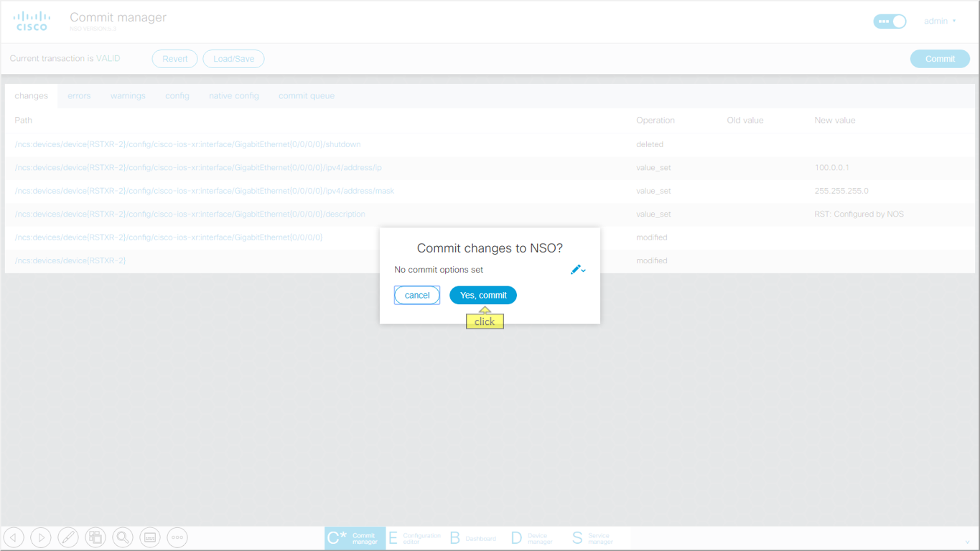Expand the chevron at bottom right corner
This screenshot has height=551, width=980.
967,542
